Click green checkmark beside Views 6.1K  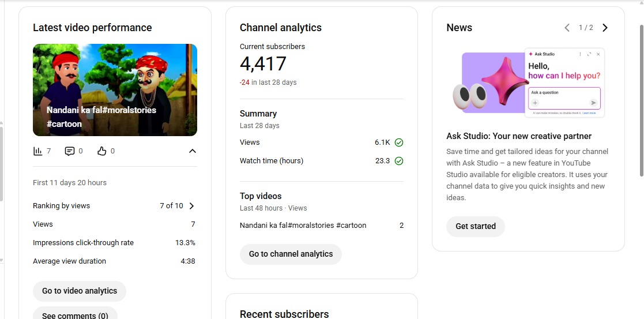point(399,142)
